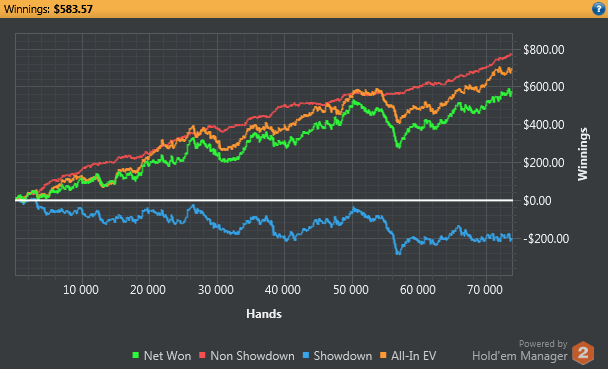This screenshot has height=369, width=608.
Task: Click the $0.00 y-axis label
Action: coord(537,200)
